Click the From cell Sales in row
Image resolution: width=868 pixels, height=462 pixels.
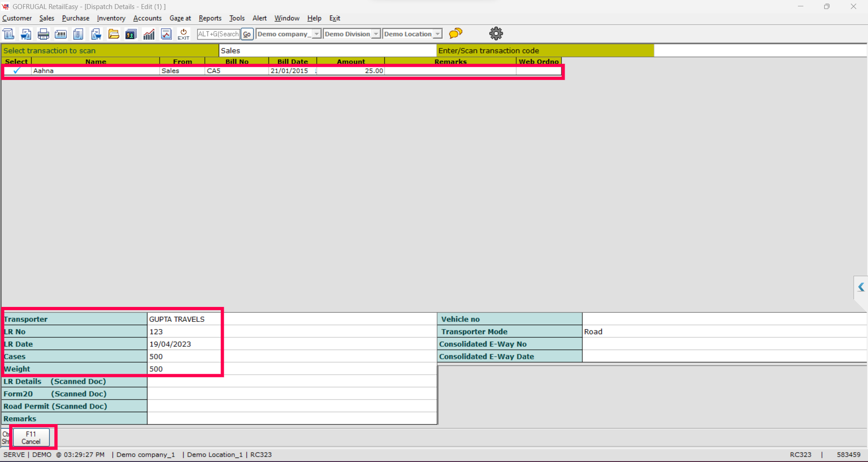click(x=182, y=71)
